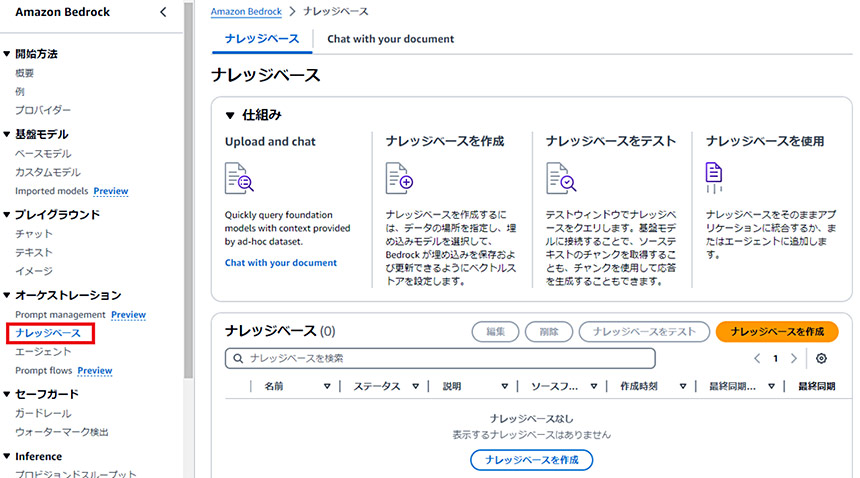The width and height of the screenshot is (860, 478).
Task: Sort by 作成時刻 column
Action: 683,386
